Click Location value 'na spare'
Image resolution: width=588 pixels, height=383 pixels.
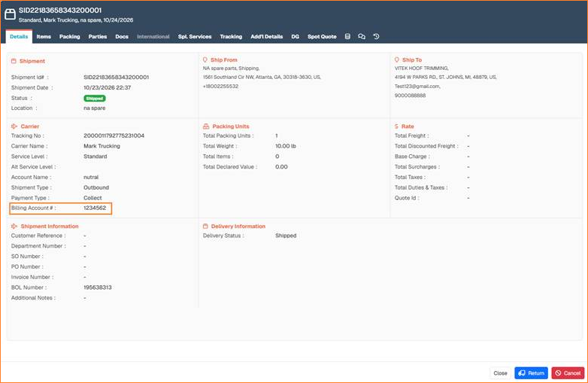pyautogui.click(x=95, y=108)
